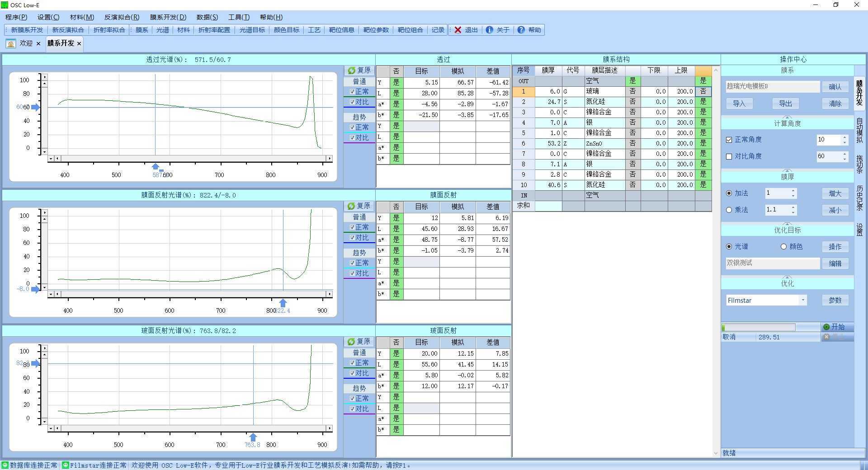Viewport: 868px width, 470px height.
Task: Click the 清除 button
Action: click(x=835, y=103)
